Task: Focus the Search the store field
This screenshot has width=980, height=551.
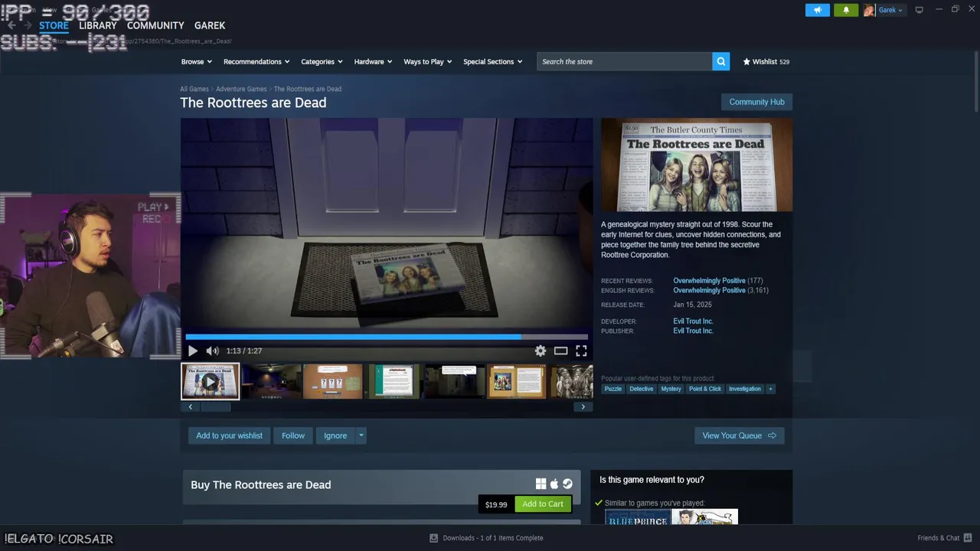Action: [625, 61]
